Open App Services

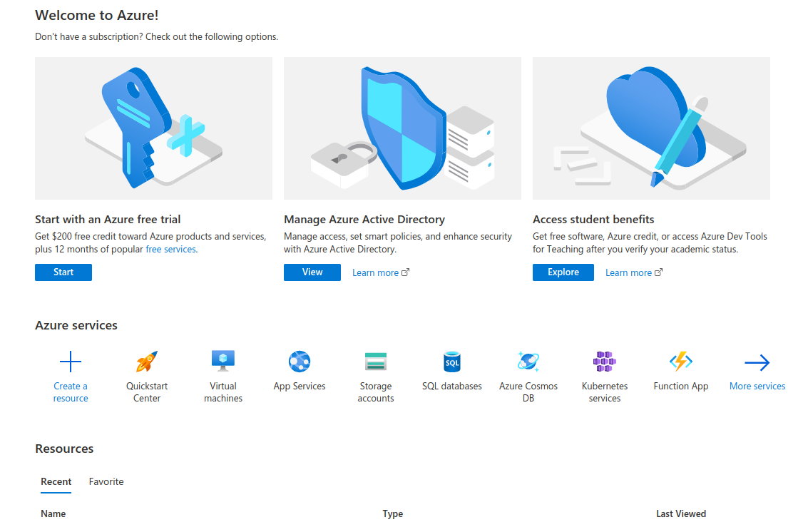(x=299, y=362)
